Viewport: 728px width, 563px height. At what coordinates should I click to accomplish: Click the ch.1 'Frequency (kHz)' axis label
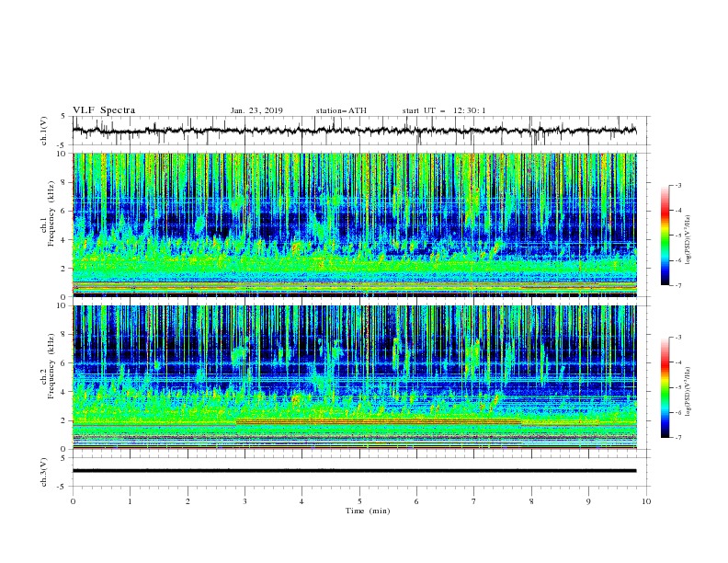click(x=51, y=214)
